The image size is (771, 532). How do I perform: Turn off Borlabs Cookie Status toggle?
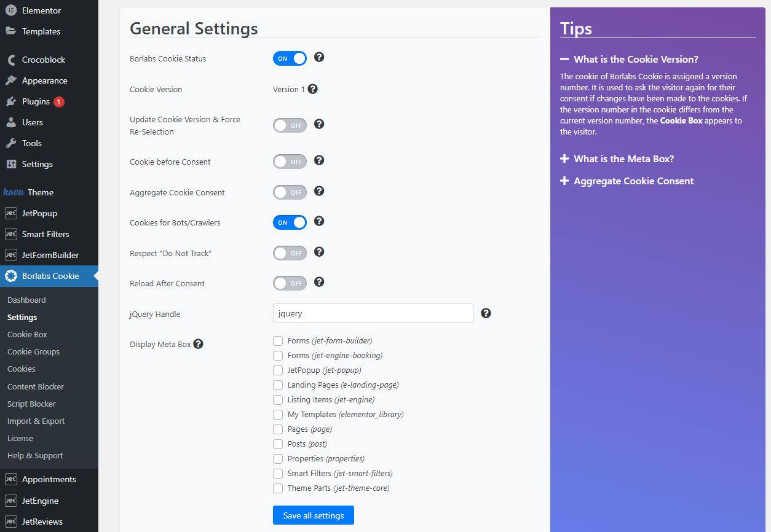pos(290,58)
